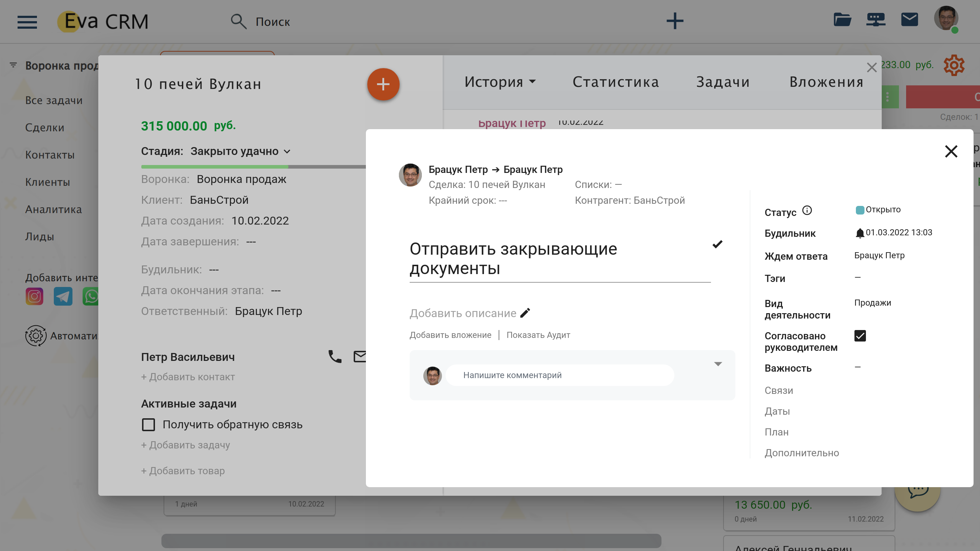This screenshot has width=980, height=551.
Task: Open the folder icon in the top bar
Action: tap(842, 19)
